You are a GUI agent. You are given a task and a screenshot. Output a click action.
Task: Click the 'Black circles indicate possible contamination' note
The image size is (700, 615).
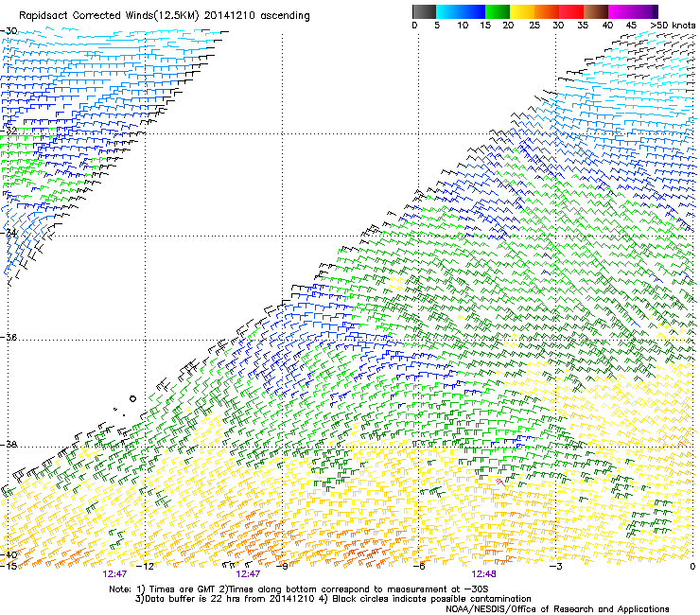431,599
